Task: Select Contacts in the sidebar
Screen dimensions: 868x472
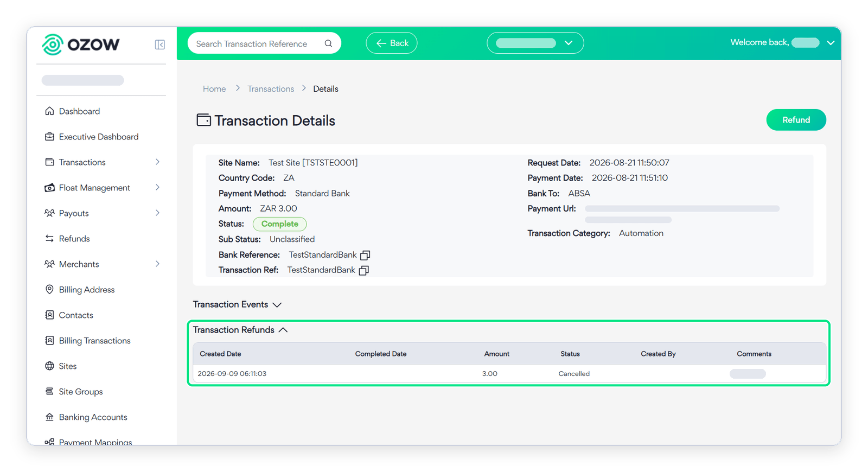Action: coord(76,315)
